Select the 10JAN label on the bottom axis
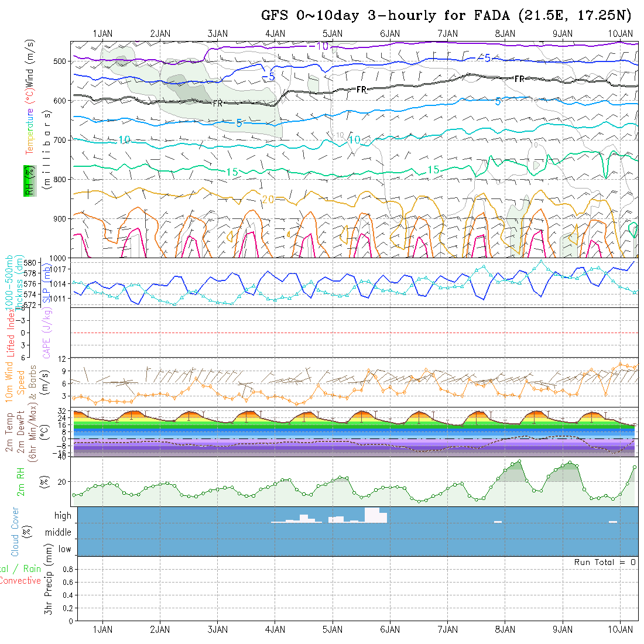Image resolution: width=644 pixels, height=644 pixels. click(x=620, y=629)
